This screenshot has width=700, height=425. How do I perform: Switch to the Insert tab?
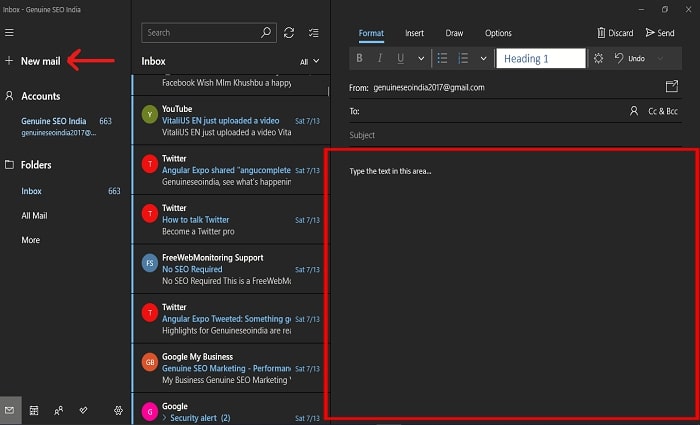pyautogui.click(x=414, y=33)
